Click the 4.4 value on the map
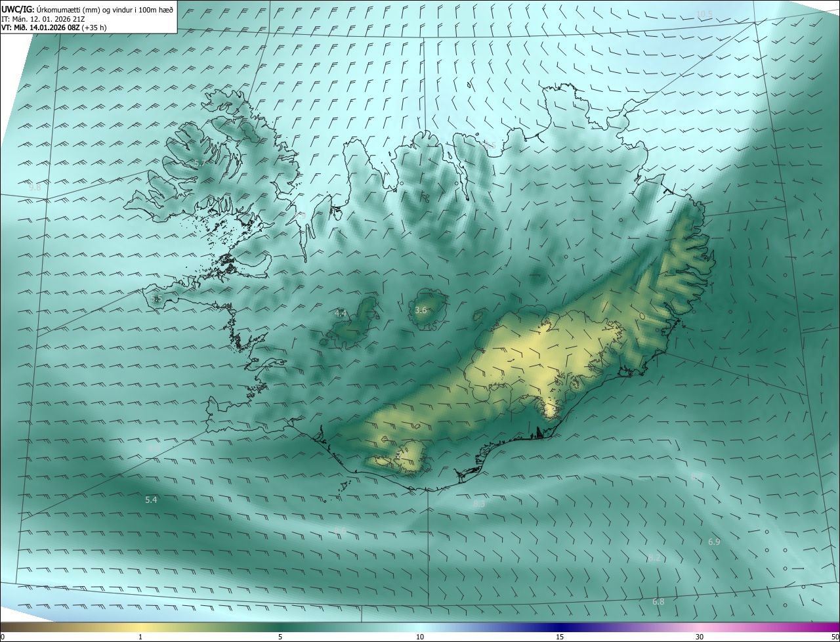 pos(341,314)
